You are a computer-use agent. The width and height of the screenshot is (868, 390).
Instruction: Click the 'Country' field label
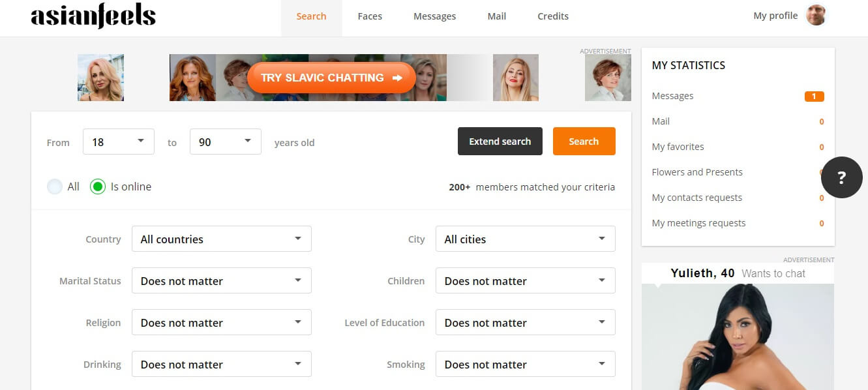tap(103, 239)
